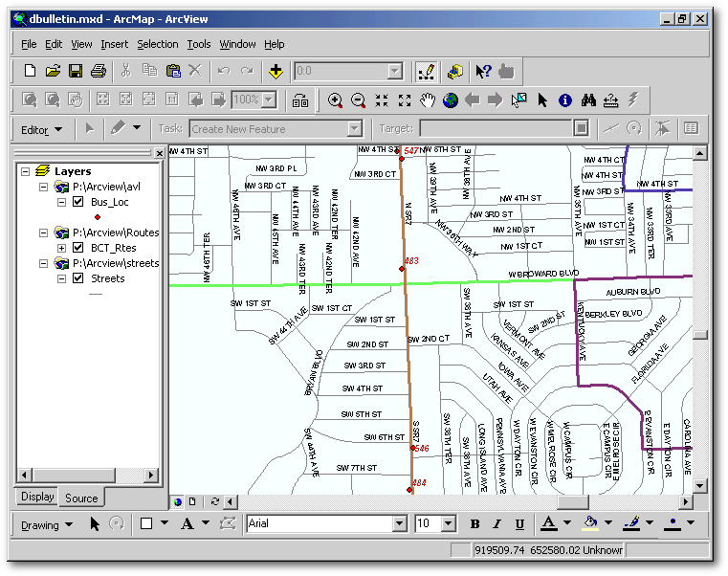The height and width of the screenshot is (576, 728).
Task: Click the Fixed Zoom In icon
Action: click(382, 100)
